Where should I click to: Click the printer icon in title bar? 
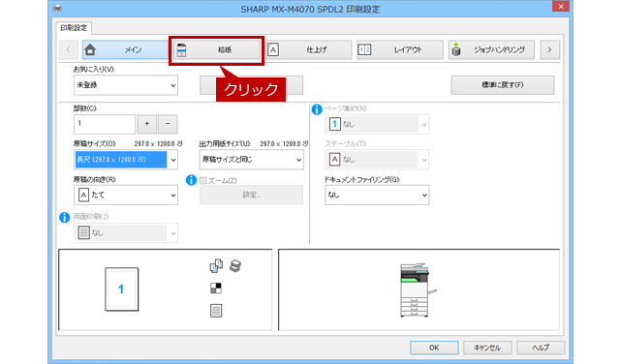click(58, 9)
